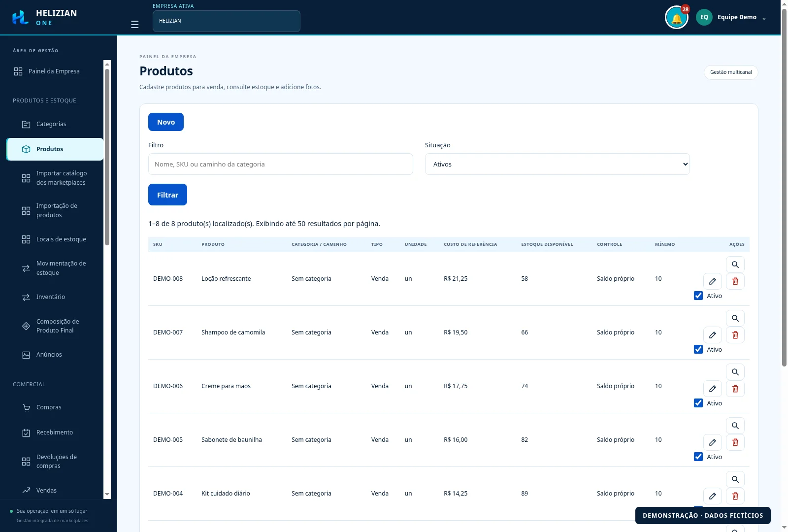Edit the Sabonete de baunilha product

click(713, 442)
